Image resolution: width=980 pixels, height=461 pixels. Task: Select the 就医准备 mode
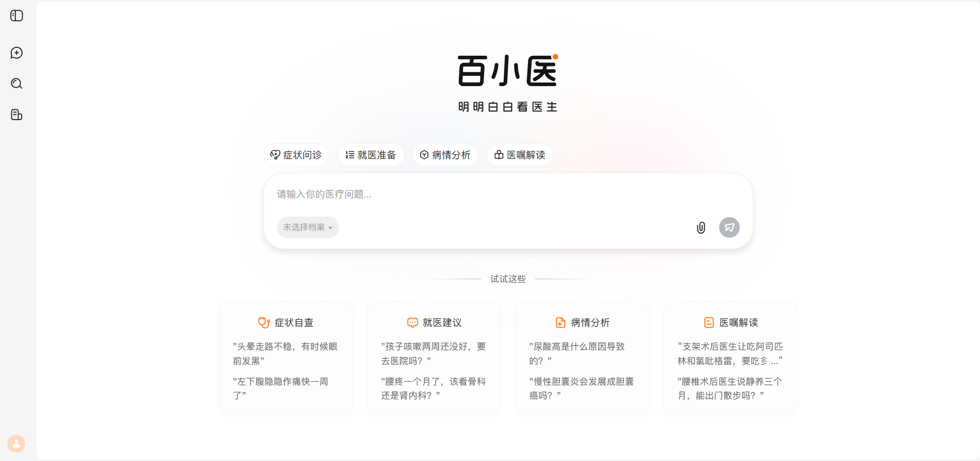(x=371, y=155)
